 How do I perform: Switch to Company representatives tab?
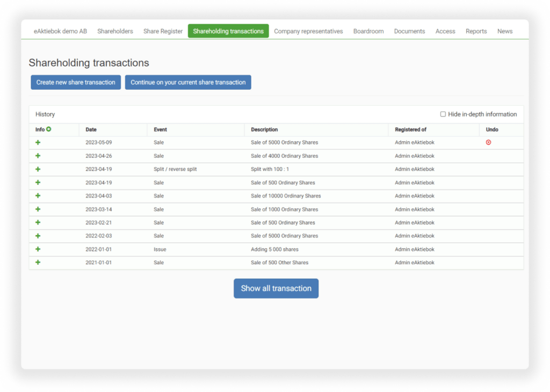[308, 31]
